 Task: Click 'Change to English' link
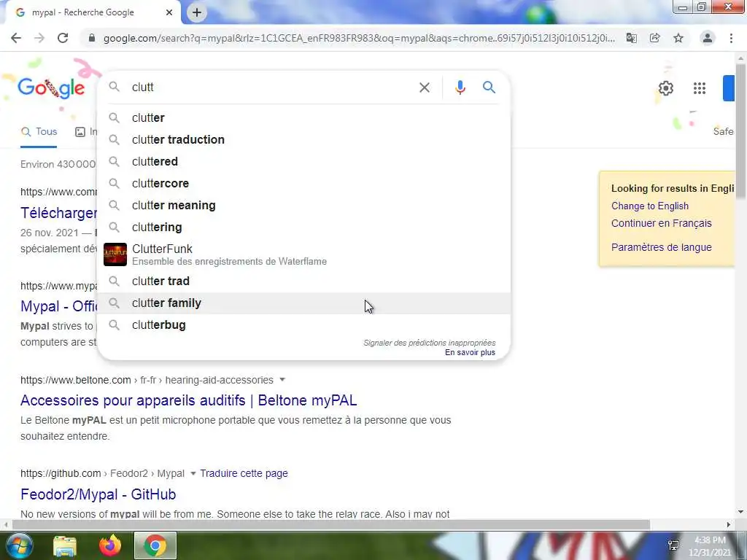tap(650, 206)
